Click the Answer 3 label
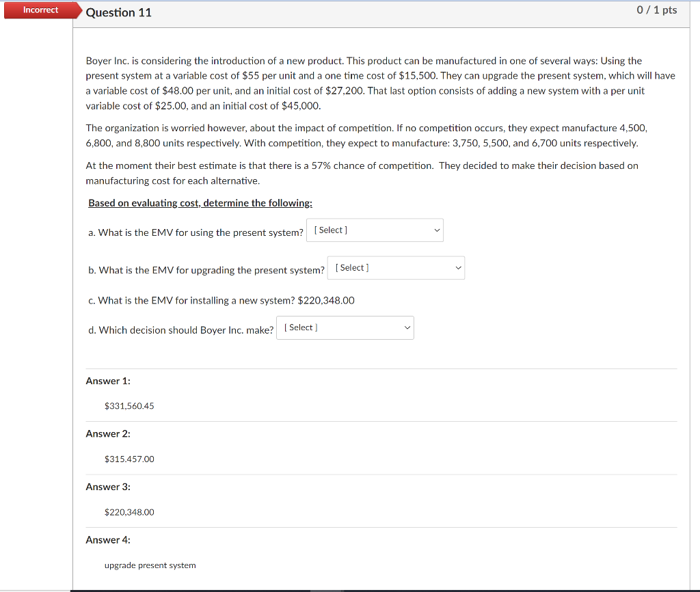Screen dimensions: 700x592 (x=108, y=487)
